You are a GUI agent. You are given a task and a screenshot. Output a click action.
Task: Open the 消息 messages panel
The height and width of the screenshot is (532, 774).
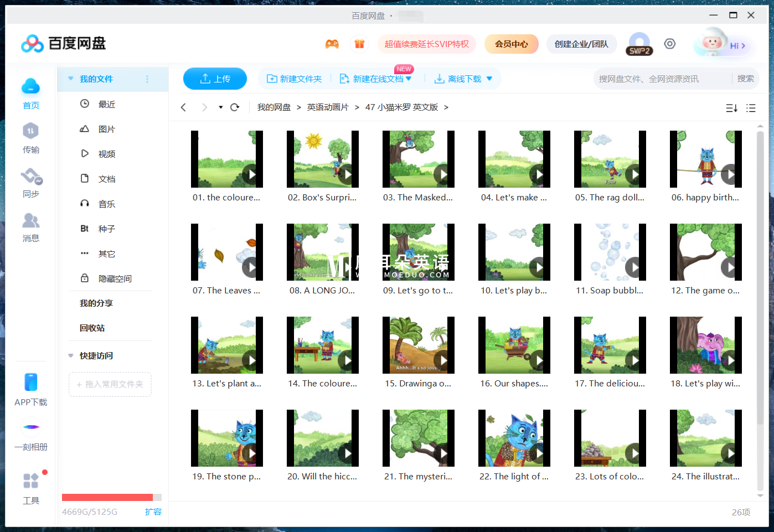coord(31,227)
